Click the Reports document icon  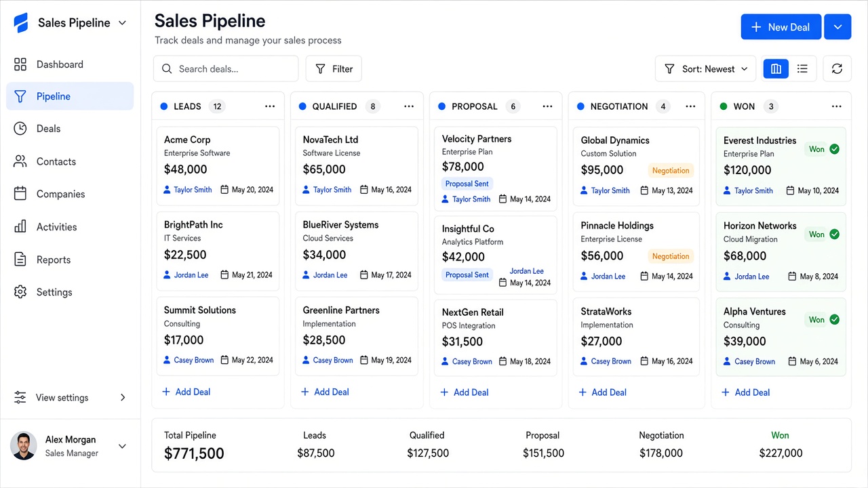[x=20, y=260]
